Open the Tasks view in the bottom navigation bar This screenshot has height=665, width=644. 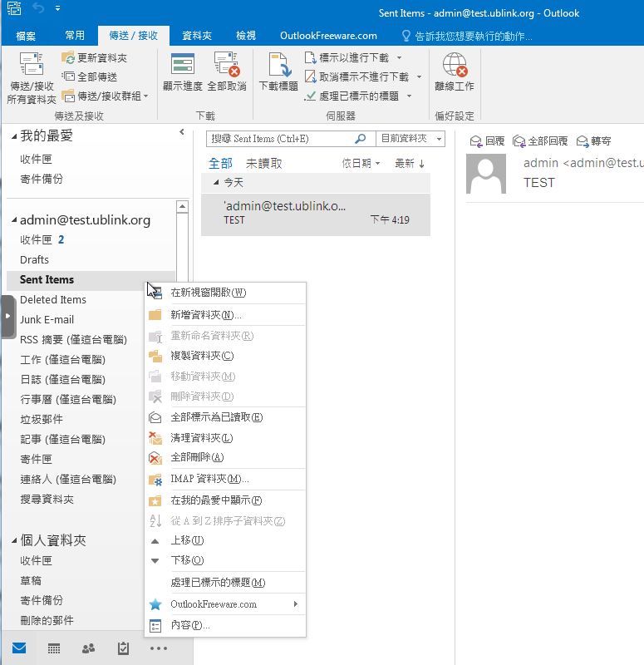point(123,648)
